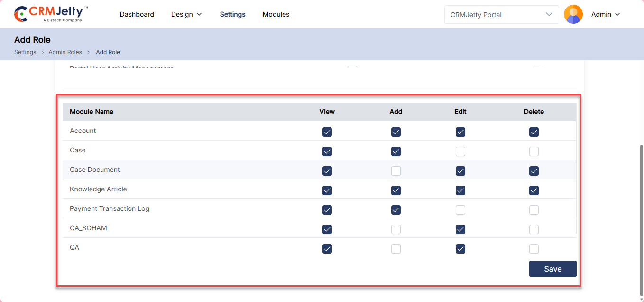
Task: Go to Settings breadcrumb link
Action: [x=25, y=52]
